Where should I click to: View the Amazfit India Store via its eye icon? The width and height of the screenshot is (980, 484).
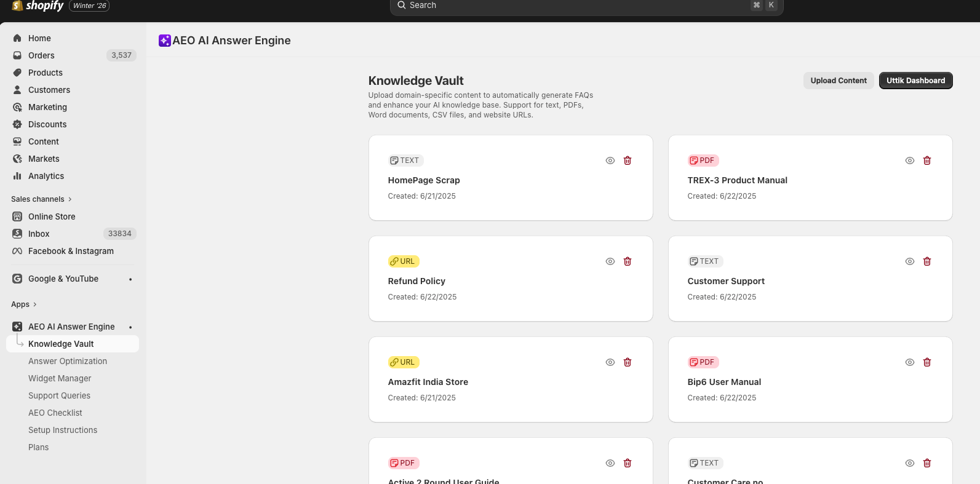tap(610, 362)
